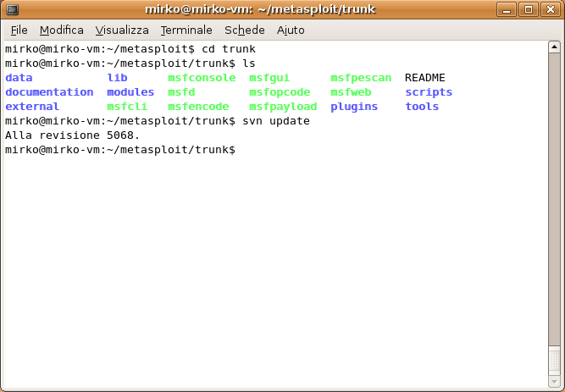Click the 'msfd' file name

pyautogui.click(x=181, y=92)
